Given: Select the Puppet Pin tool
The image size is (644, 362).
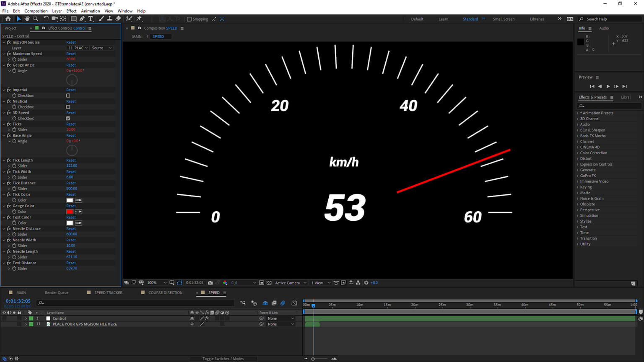Looking at the screenshot, I should coord(139,19).
